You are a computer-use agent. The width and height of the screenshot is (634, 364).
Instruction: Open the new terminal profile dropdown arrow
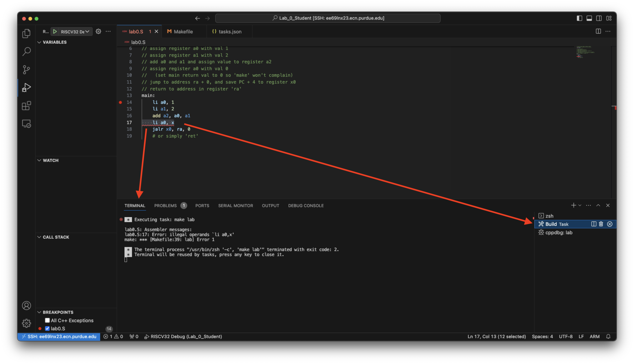(580, 205)
